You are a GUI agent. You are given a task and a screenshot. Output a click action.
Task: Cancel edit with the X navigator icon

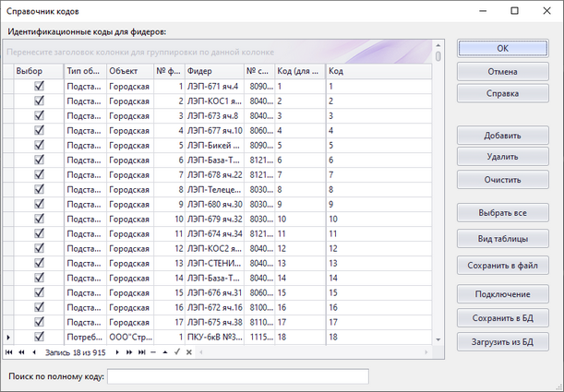(x=189, y=352)
